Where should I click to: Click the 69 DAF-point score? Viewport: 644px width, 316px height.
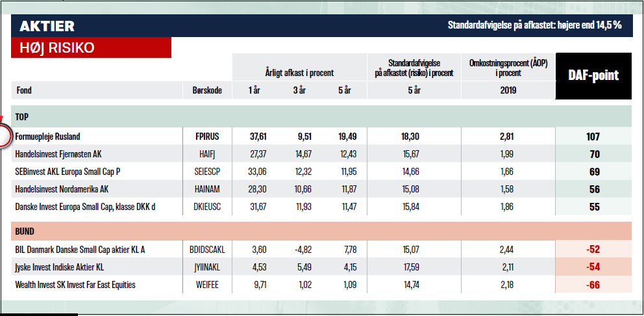pyautogui.click(x=594, y=172)
